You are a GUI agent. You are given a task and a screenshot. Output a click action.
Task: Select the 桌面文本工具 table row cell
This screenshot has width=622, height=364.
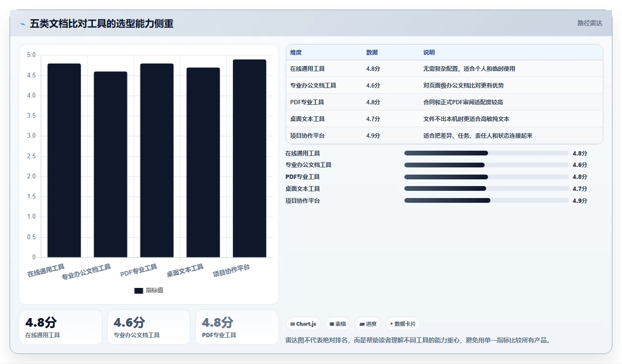point(308,119)
